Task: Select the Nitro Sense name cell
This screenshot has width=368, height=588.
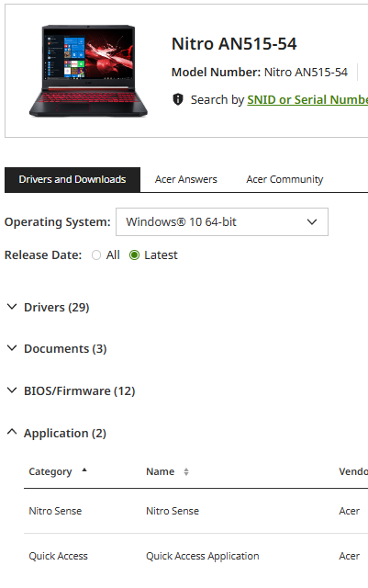Action: click(173, 511)
